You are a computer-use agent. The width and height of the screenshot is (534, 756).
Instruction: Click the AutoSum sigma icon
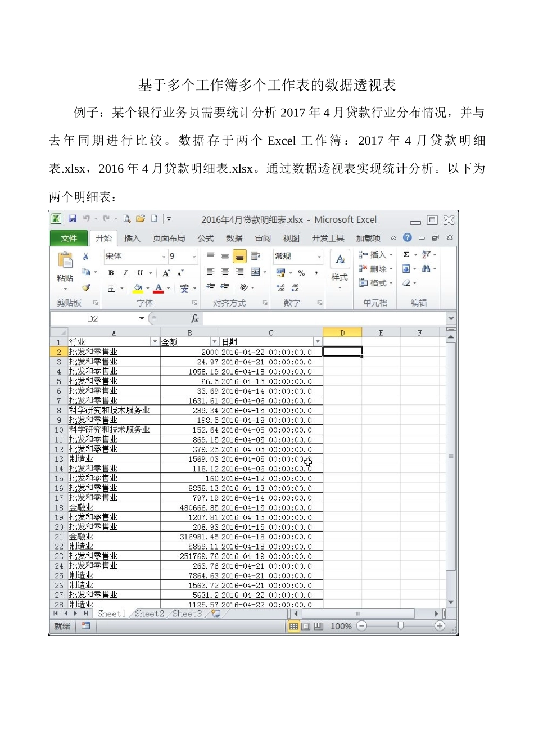(406, 255)
